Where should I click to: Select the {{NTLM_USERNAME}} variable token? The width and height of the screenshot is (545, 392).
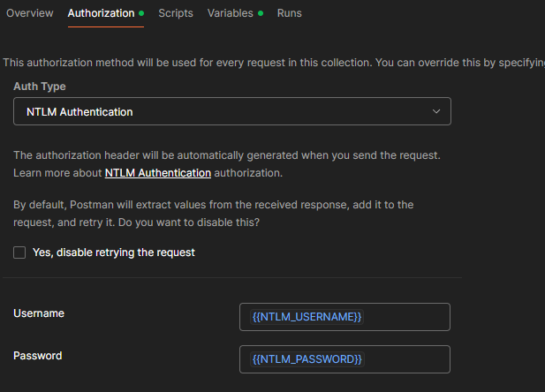pyautogui.click(x=307, y=317)
